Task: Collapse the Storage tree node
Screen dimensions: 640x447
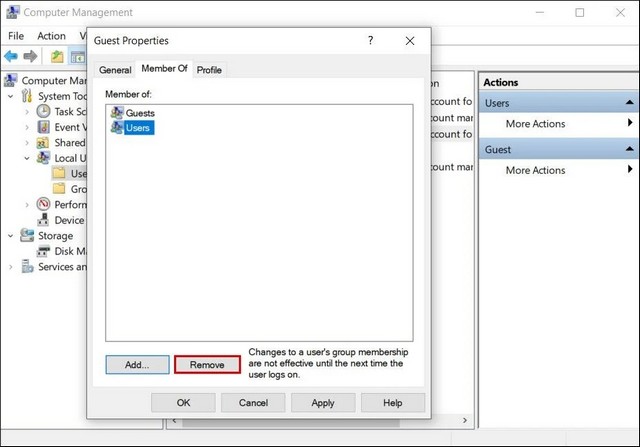Action: tap(11, 236)
